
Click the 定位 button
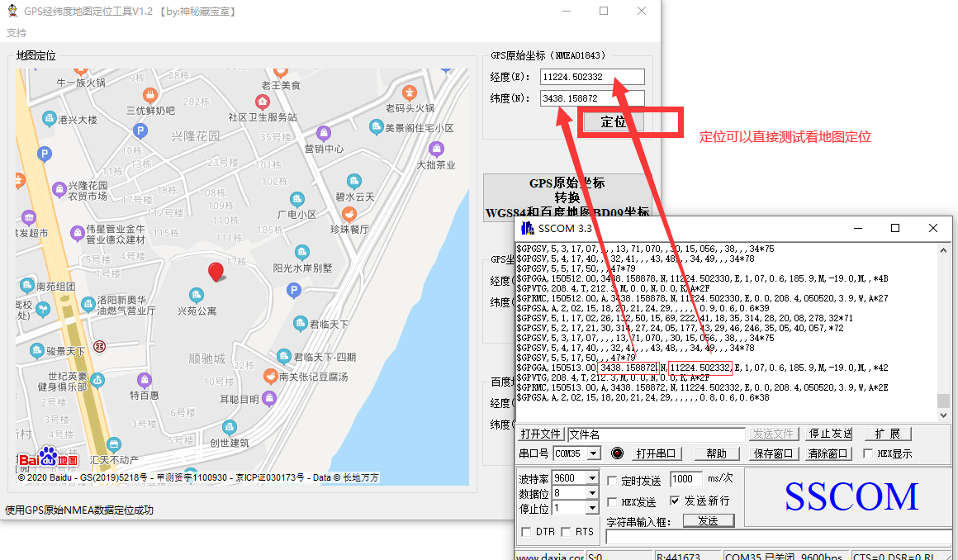pos(613,121)
